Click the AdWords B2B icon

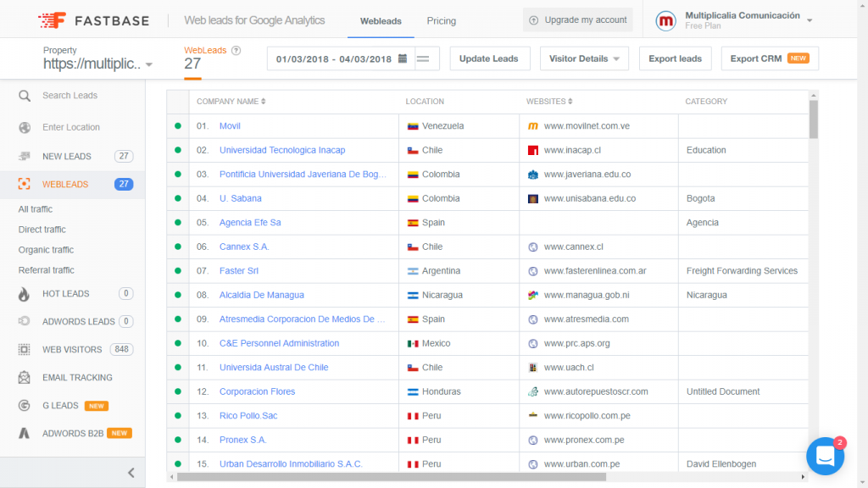[x=25, y=433]
